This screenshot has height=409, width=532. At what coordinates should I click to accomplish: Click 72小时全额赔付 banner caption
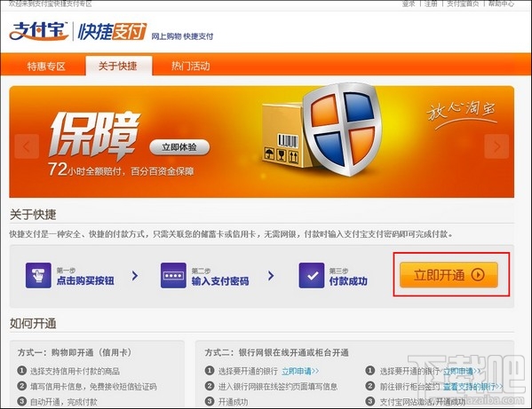click(121, 169)
